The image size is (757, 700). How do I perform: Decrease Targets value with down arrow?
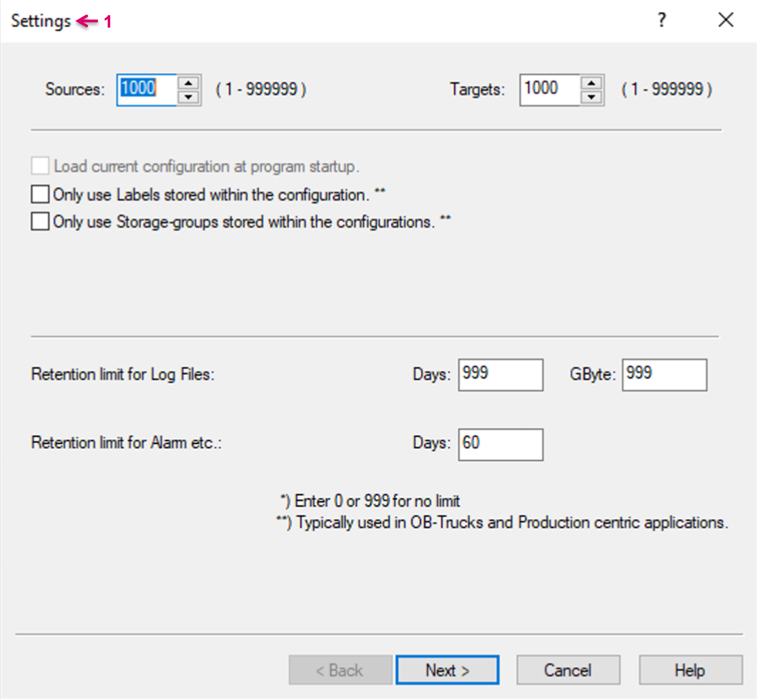591,97
